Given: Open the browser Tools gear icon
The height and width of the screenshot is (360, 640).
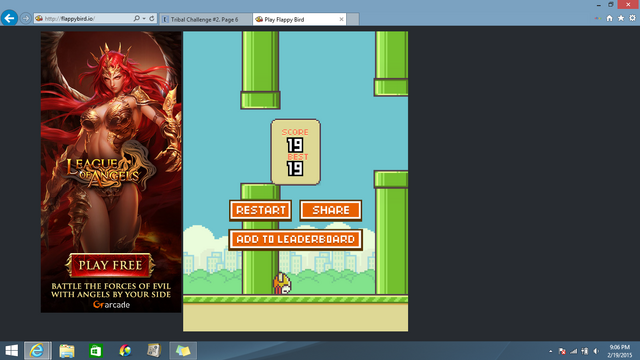Looking at the screenshot, I should point(632,18).
